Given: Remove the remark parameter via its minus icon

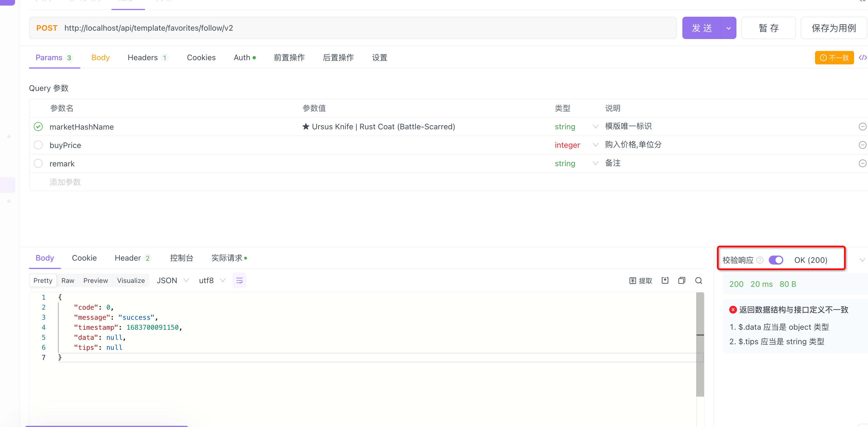Looking at the screenshot, I should (863, 163).
